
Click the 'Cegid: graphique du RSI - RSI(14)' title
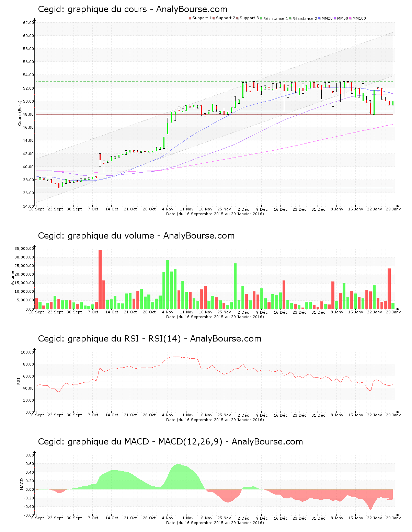(x=110, y=339)
